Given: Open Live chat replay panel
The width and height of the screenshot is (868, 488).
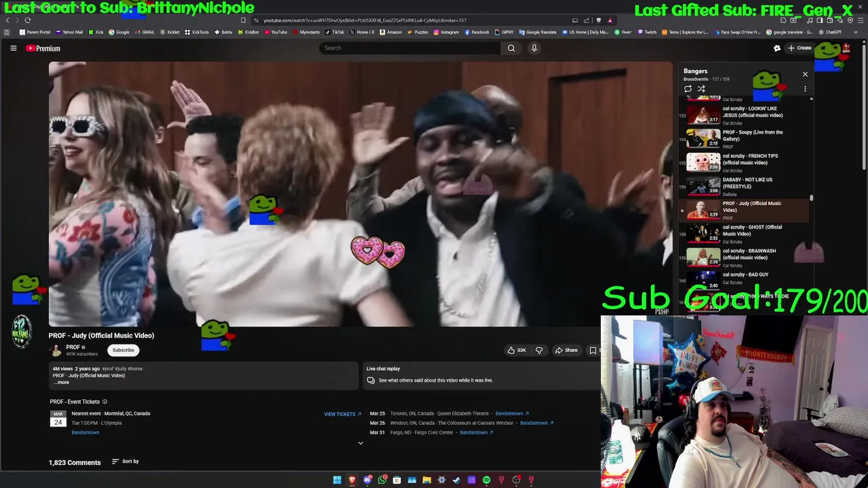Looking at the screenshot, I should click(x=483, y=375).
